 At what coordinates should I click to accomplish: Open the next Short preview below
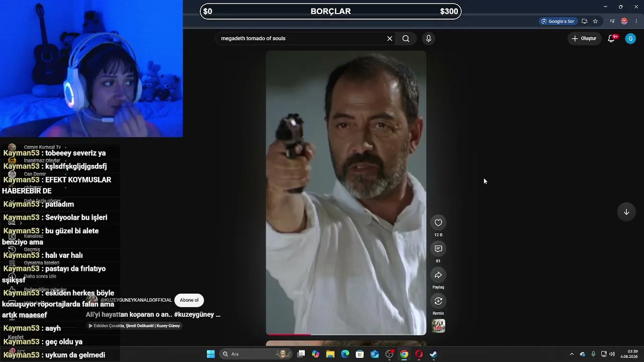click(346, 343)
